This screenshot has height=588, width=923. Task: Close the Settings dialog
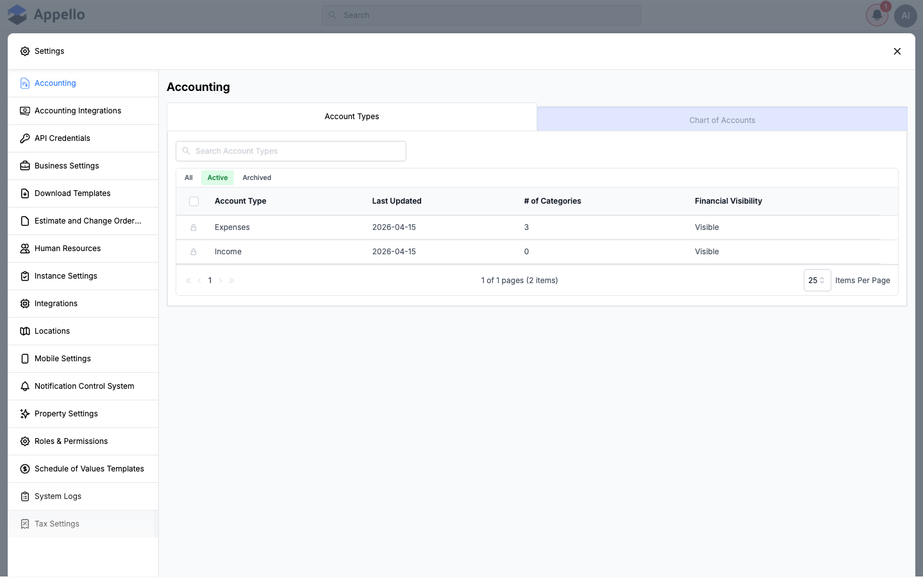(x=897, y=51)
